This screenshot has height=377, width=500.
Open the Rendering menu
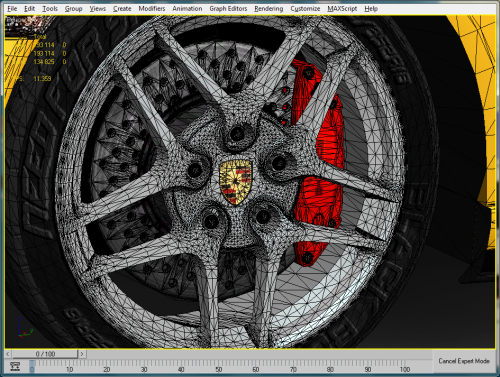[x=268, y=8]
